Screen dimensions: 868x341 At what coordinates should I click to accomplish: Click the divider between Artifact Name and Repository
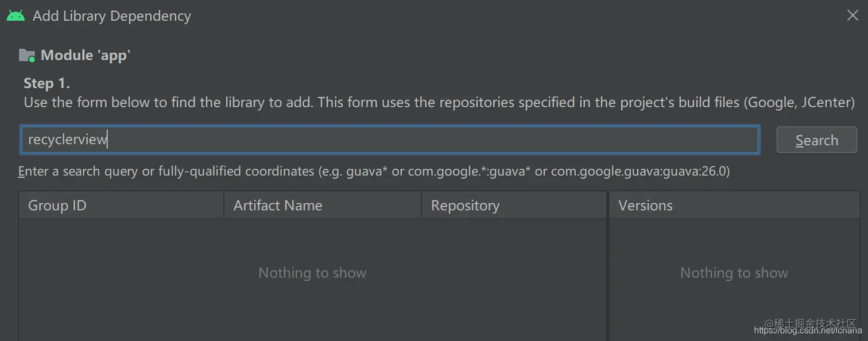pos(421,206)
